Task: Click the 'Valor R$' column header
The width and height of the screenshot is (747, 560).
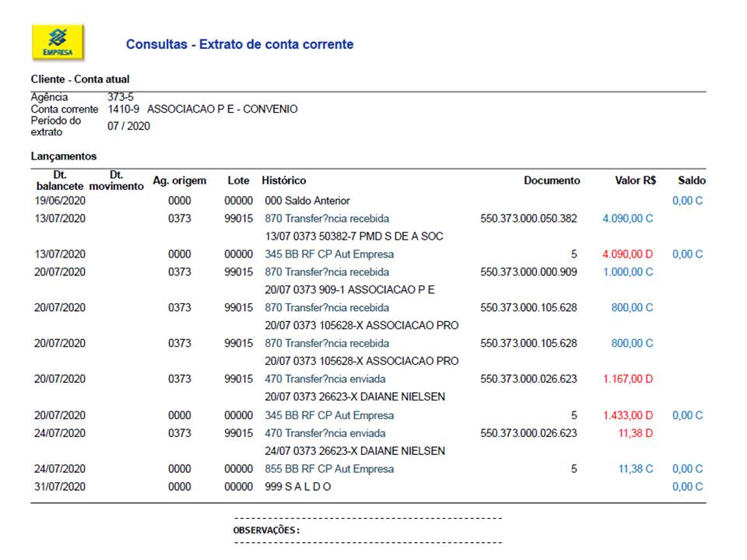Action: coord(635,180)
